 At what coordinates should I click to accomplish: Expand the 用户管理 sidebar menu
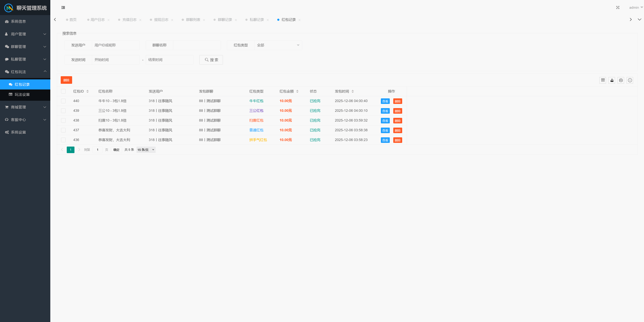coord(25,34)
